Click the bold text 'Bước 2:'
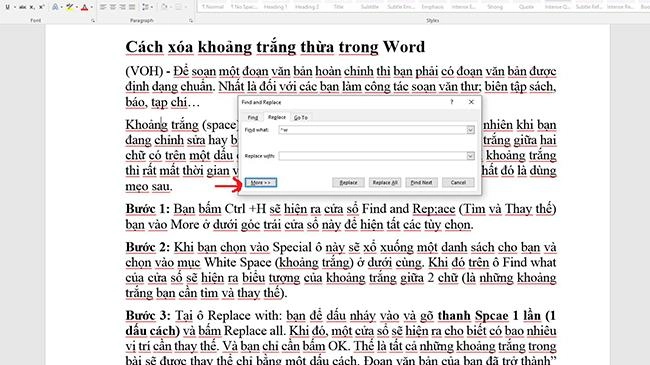 pos(148,247)
